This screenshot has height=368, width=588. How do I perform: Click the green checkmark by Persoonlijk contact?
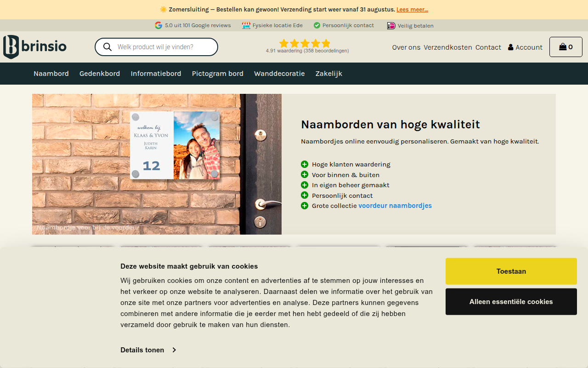(x=317, y=25)
